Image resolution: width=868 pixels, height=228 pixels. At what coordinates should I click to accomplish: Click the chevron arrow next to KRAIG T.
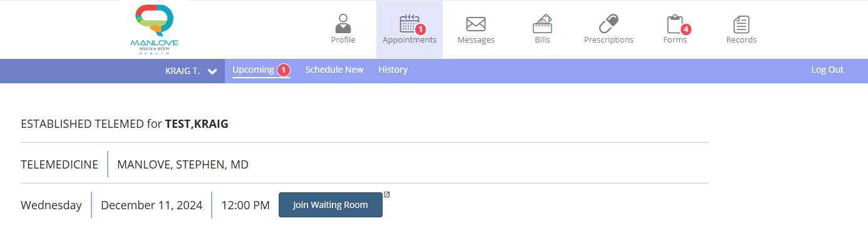click(x=212, y=71)
